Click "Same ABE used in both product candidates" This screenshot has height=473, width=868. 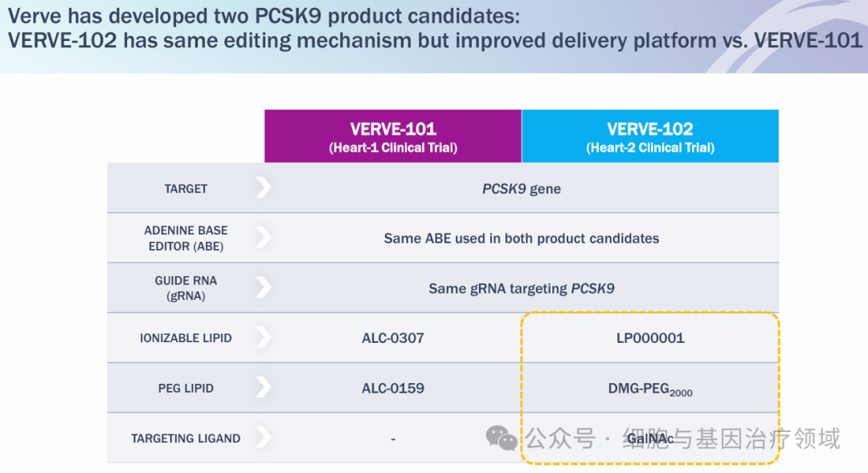522,239
